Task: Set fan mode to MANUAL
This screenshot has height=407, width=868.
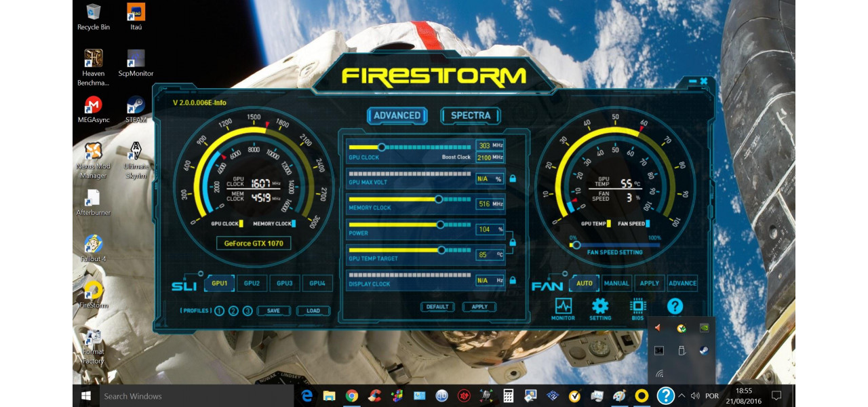Action: [x=617, y=284]
